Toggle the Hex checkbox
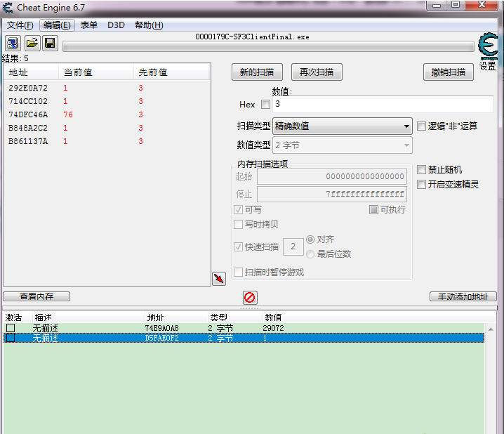Screen dimensions: 504x434 [x=265, y=104]
